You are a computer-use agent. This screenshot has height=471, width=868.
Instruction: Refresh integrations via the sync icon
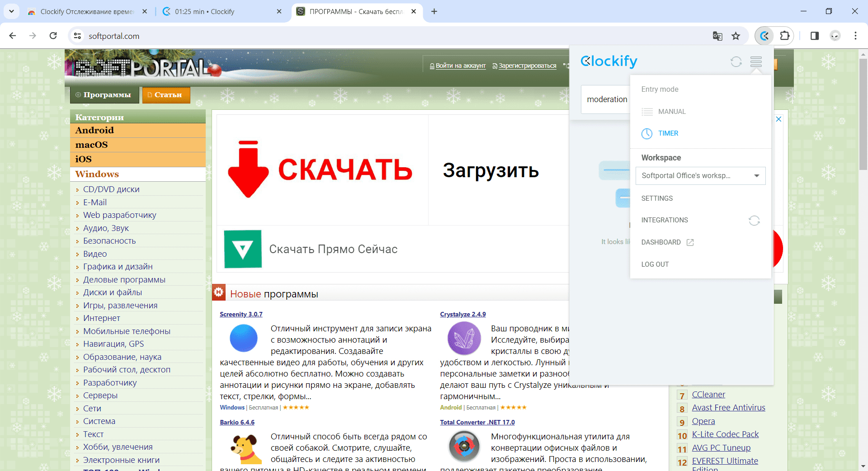coord(754,220)
